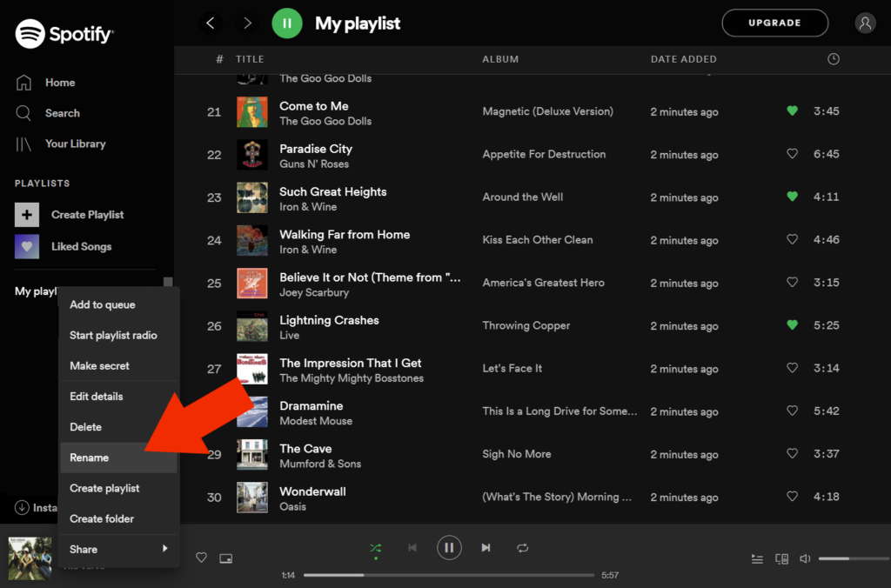Screen dimensions: 891x588
Task: Skip to next track
Action: (486, 548)
